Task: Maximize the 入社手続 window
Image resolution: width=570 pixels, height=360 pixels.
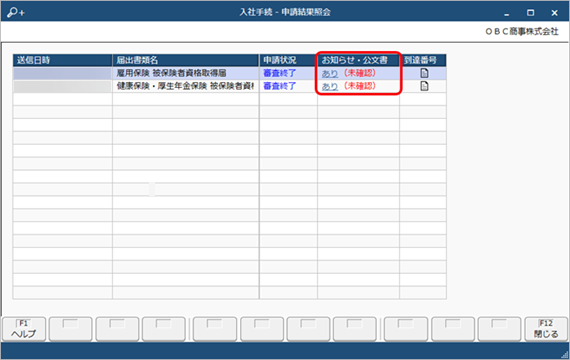Action: pos(530,13)
